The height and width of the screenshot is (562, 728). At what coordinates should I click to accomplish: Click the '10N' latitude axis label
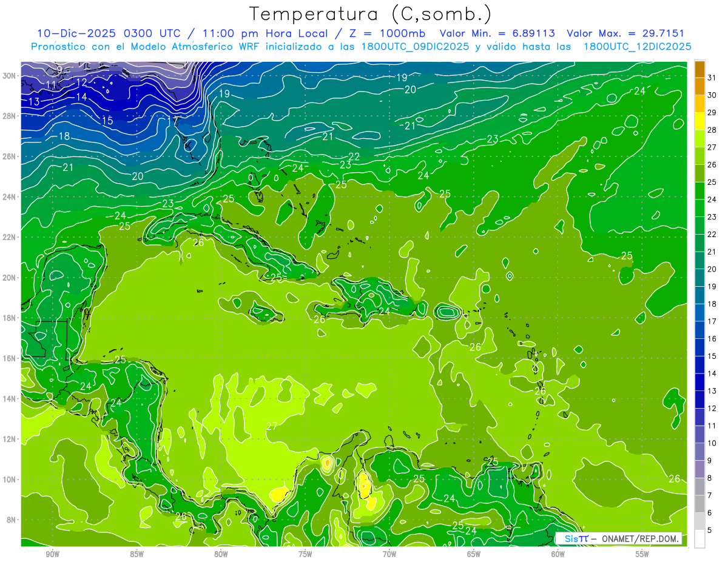(9, 479)
